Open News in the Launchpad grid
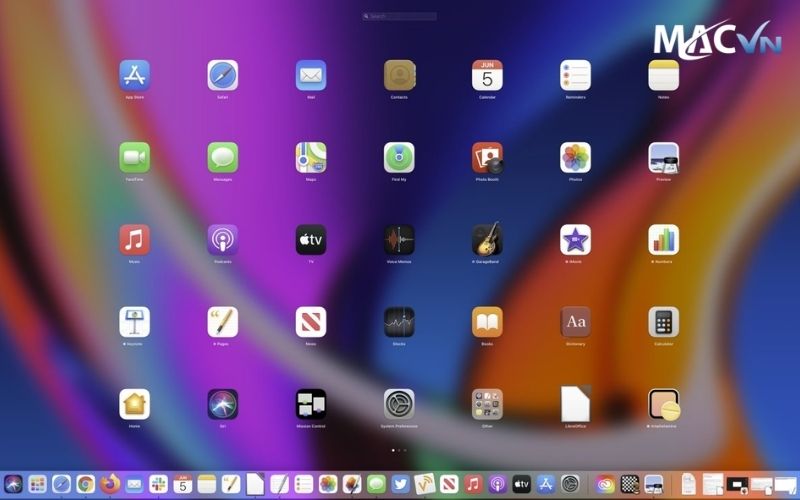Viewport: 800px width, 500px height. (x=311, y=322)
